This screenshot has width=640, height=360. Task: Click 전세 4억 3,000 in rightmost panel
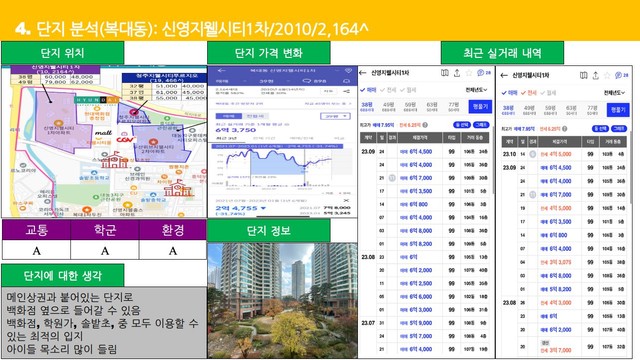[x=556, y=302]
